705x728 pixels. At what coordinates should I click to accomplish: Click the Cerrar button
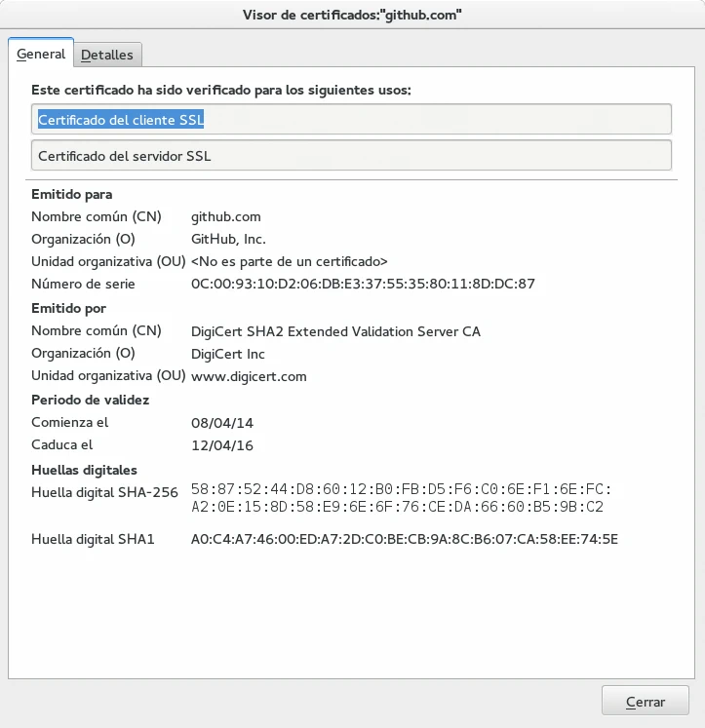(x=645, y=702)
